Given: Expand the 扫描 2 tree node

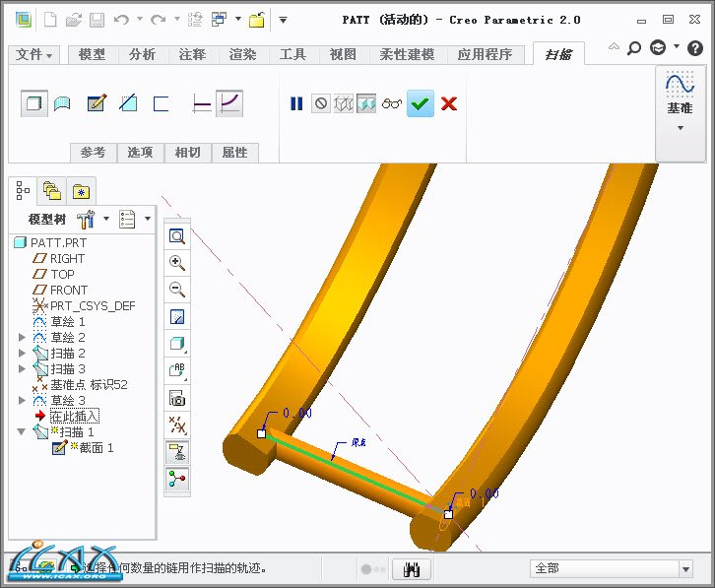Looking at the screenshot, I should 22,353.
